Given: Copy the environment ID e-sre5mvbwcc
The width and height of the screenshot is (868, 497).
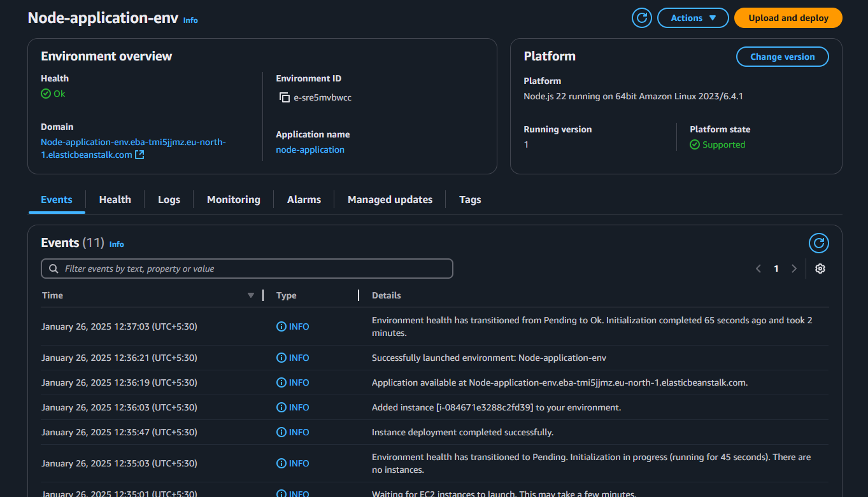Looking at the screenshot, I should (x=285, y=97).
